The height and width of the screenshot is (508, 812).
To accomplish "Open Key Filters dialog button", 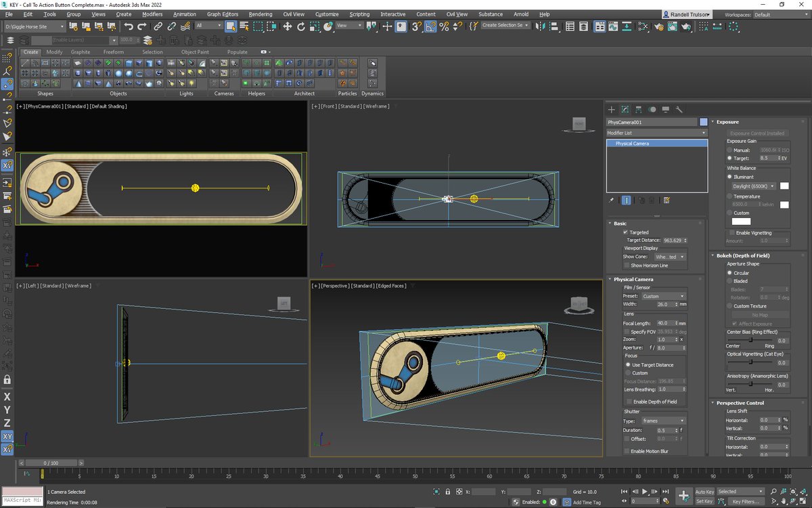I will coord(746,501).
